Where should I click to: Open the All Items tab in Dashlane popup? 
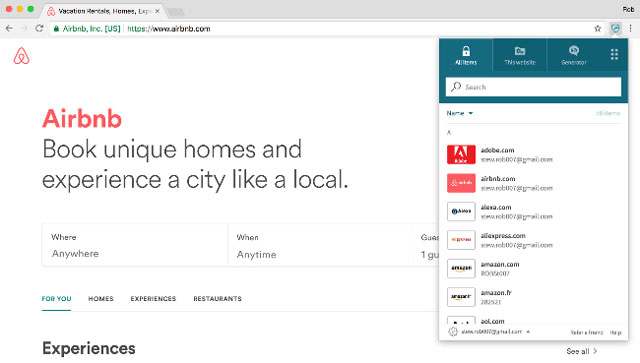point(466,55)
